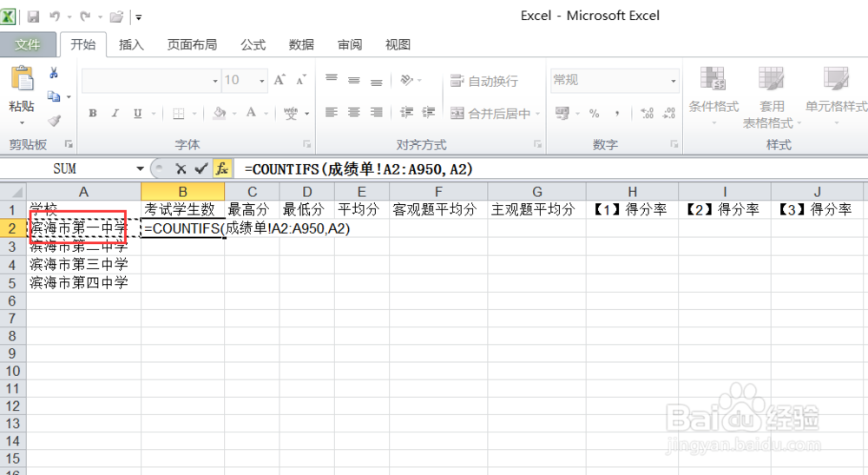Confirm formula with checkmark button

click(x=201, y=168)
